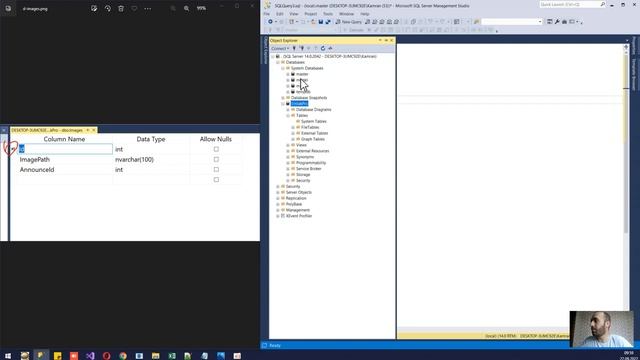
Task: Expand the master database node
Action: point(288,74)
